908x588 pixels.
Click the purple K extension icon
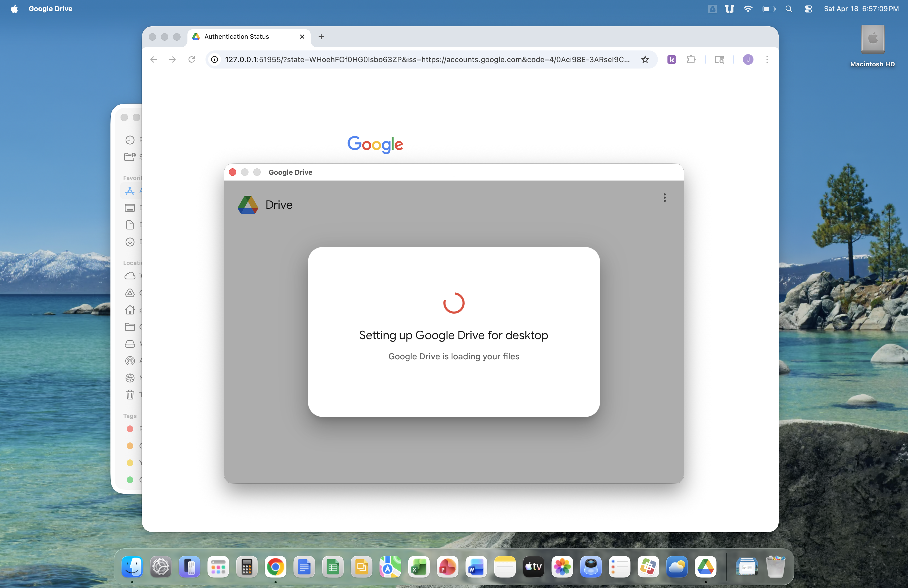(x=671, y=59)
